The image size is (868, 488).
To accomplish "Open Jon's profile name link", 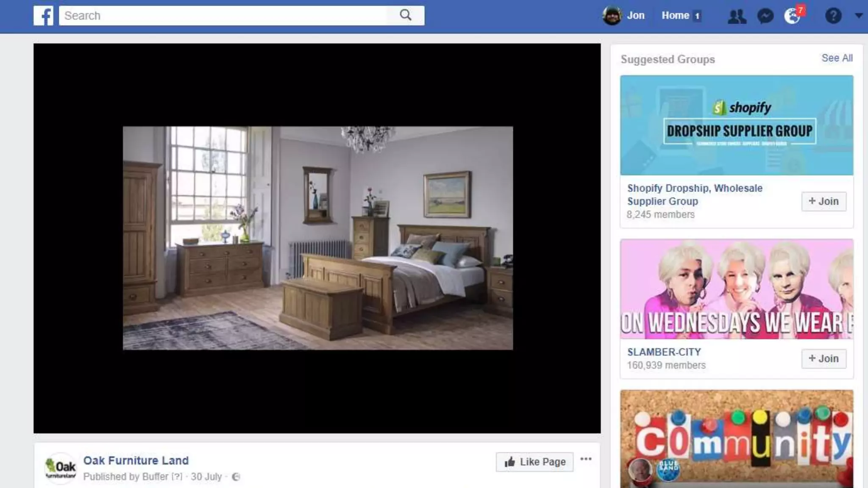I will (x=635, y=16).
